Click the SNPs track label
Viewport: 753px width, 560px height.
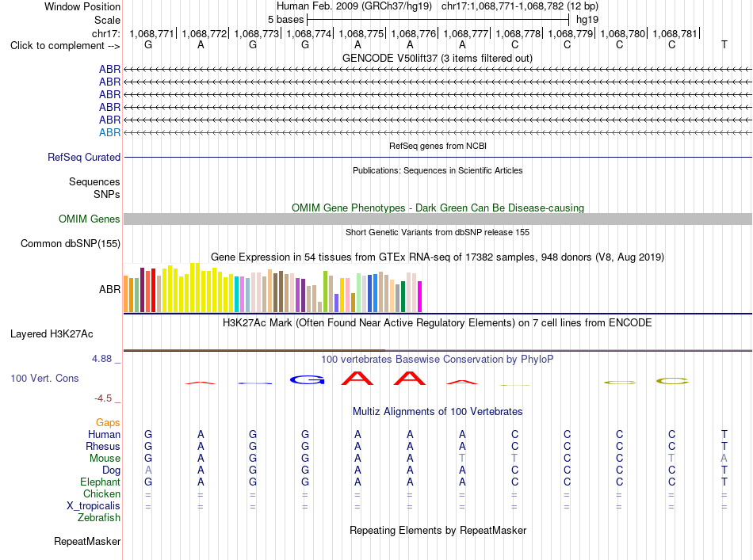[x=107, y=194]
